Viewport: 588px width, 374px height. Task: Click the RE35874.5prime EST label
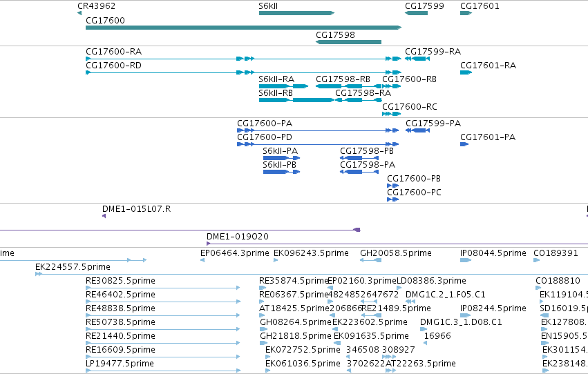(294, 281)
